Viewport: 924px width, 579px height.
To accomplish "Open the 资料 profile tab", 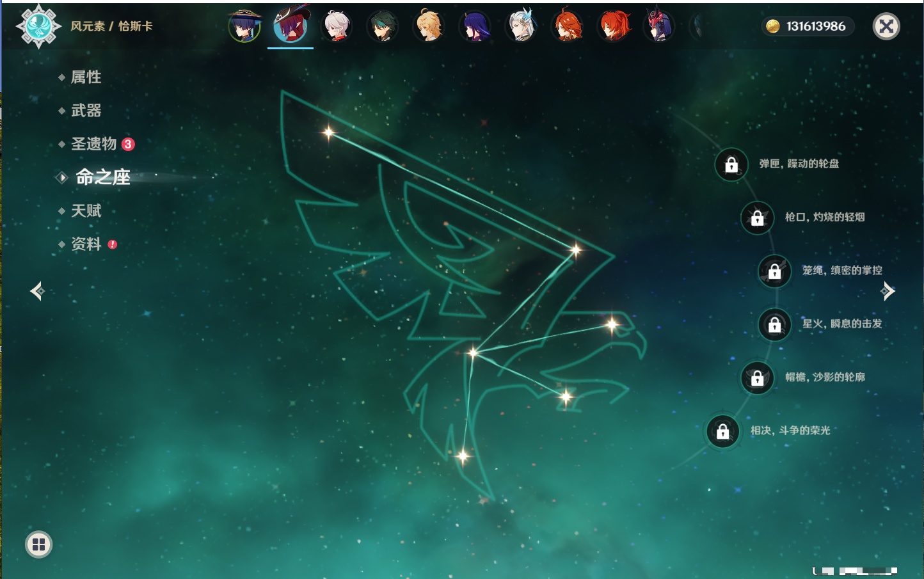I will tap(86, 244).
